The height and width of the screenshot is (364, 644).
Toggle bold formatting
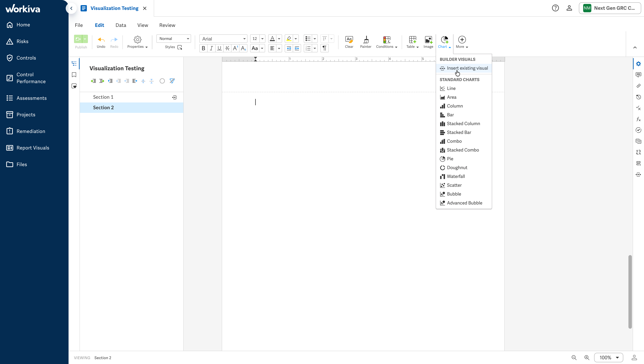pyautogui.click(x=203, y=48)
